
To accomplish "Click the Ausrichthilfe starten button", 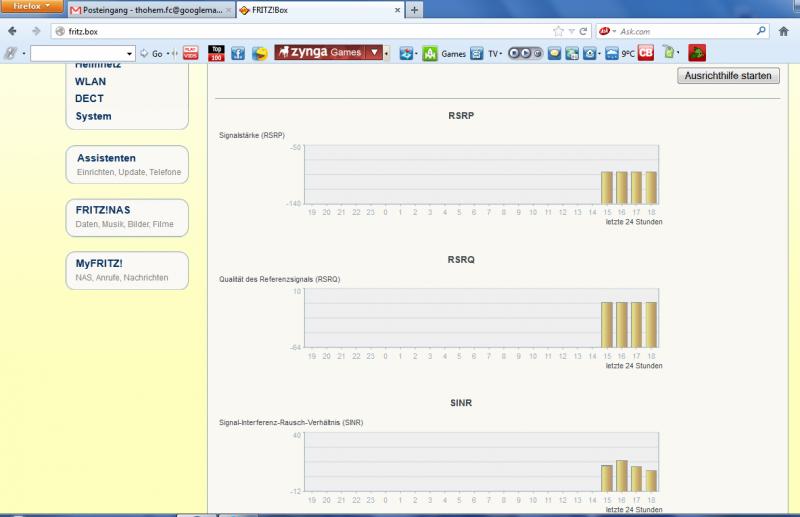I will click(728, 76).
